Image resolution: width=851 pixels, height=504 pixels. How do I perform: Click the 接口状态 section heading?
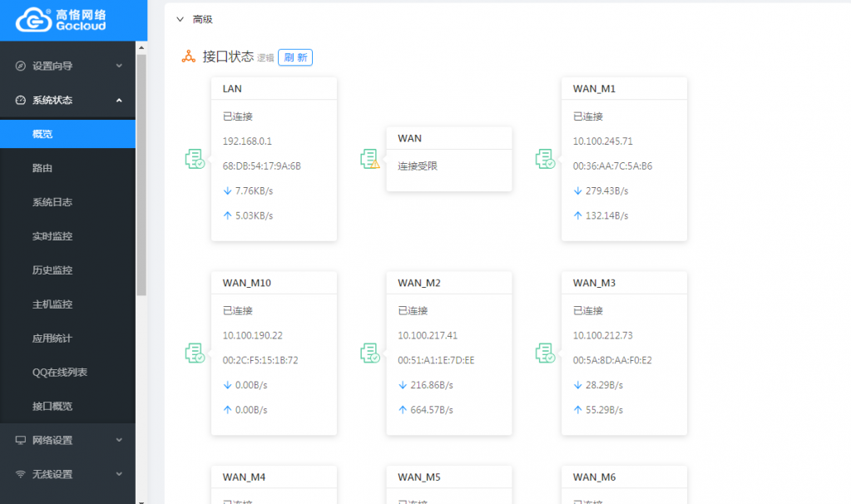[228, 57]
